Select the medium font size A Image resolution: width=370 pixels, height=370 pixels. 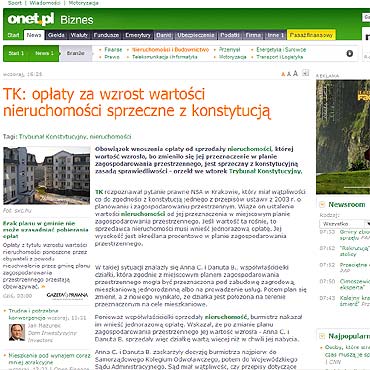pyautogui.click(x=289, y=74)
